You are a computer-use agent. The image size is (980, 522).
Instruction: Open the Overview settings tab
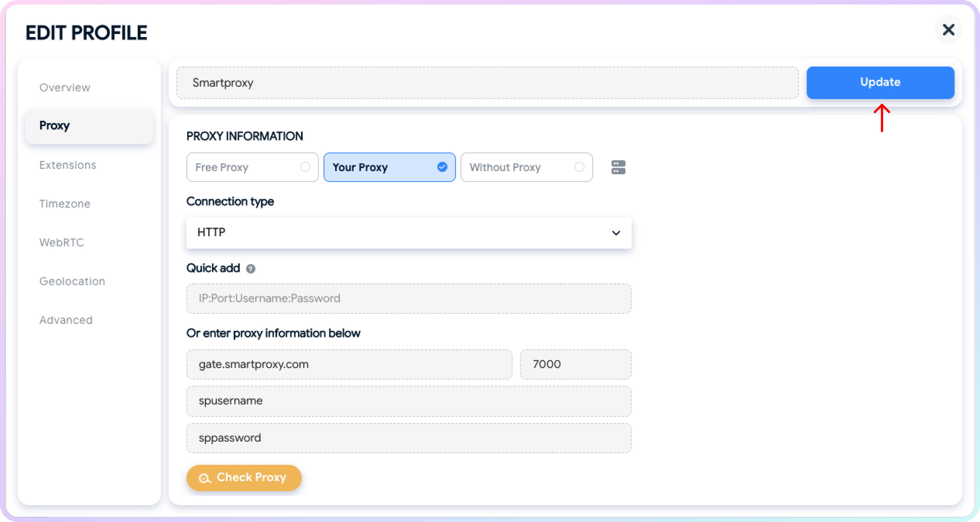coord(65,87)
